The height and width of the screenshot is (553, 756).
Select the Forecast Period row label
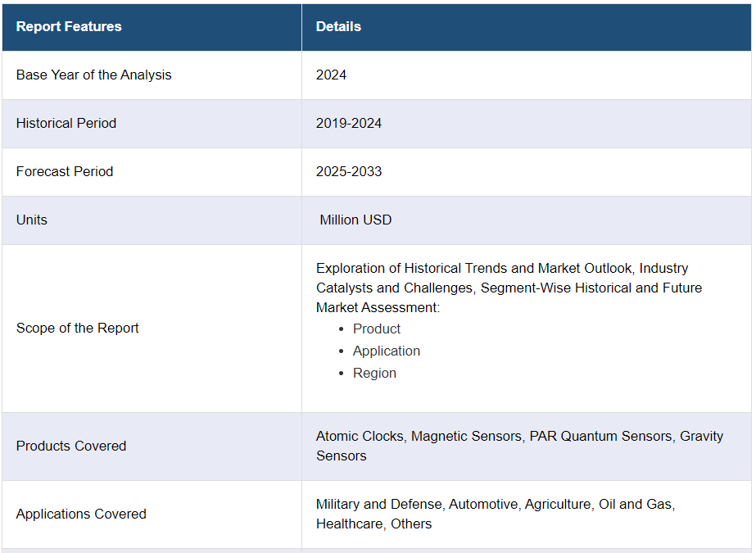click(x=65, y=171)
